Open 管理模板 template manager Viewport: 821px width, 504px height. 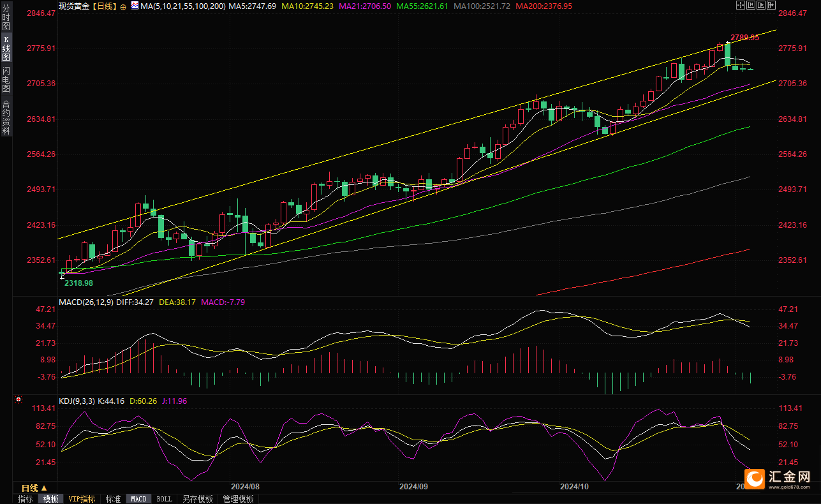(238, 499)
